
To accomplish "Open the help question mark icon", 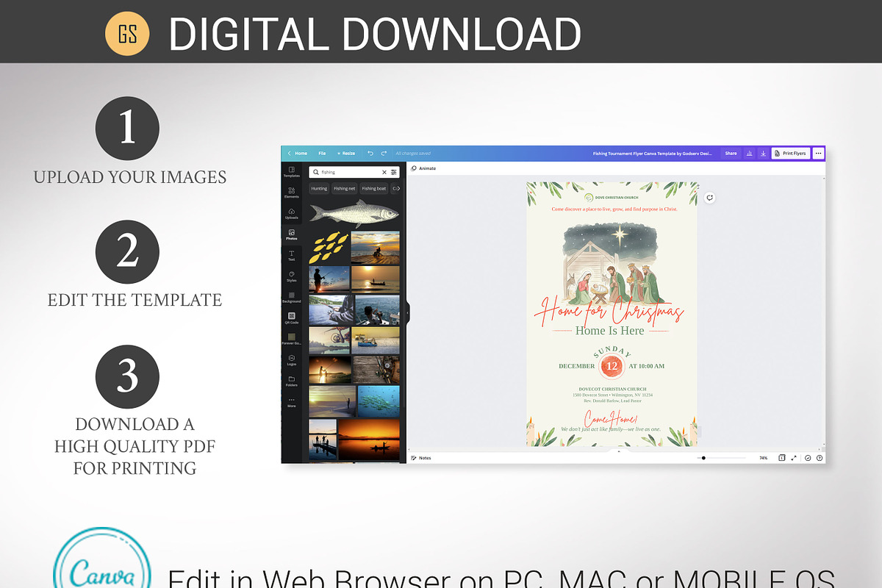I will coord(819,457).
